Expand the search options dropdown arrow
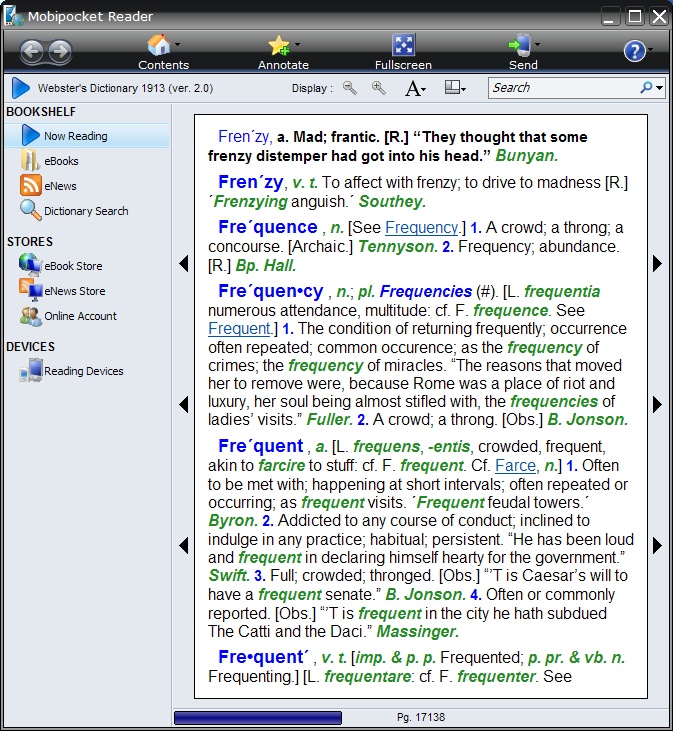The image size is (673, 731). (659, 88)
